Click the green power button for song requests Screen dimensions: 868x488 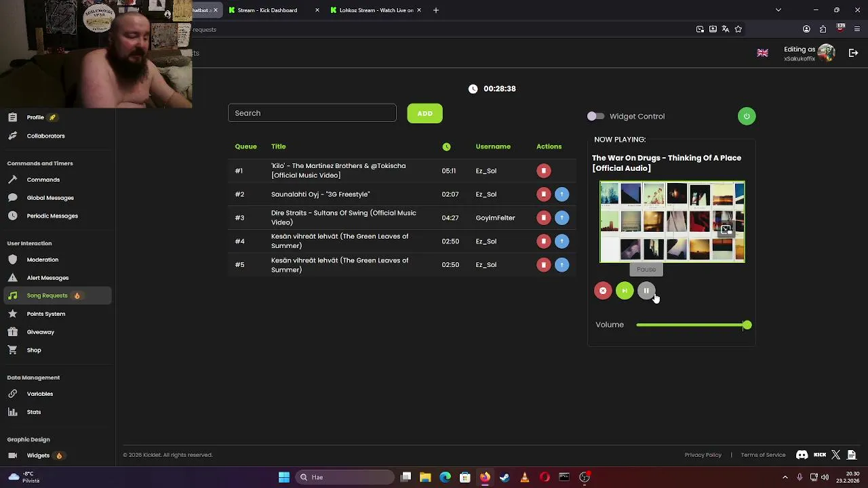pos(747,116)
